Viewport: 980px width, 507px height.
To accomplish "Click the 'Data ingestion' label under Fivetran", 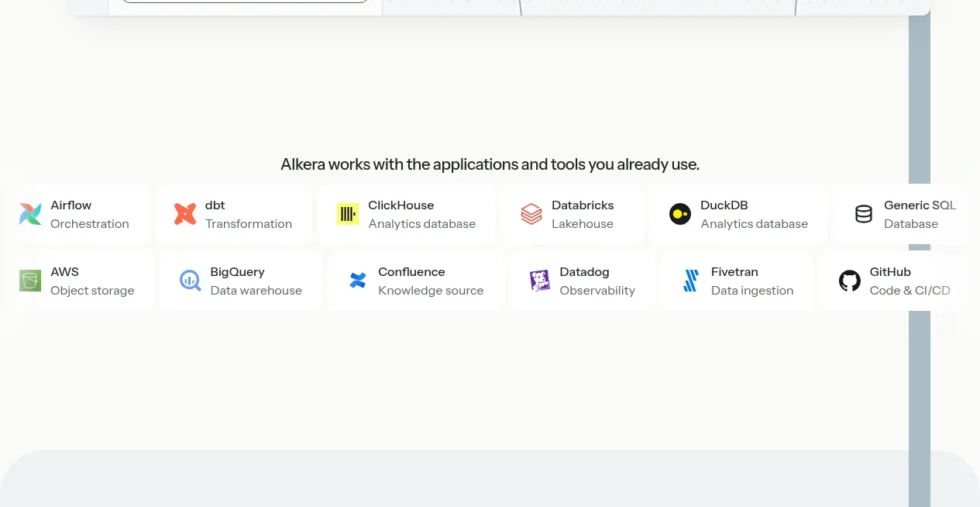I will pos(752,291).
